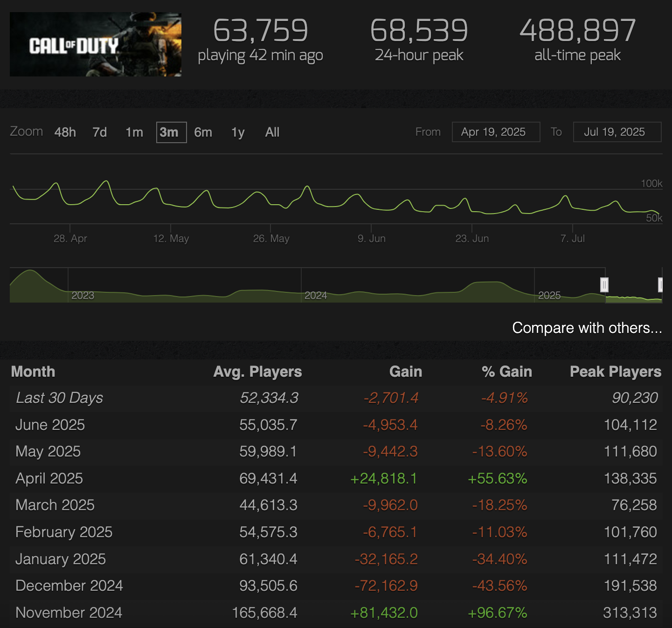Select the 48h zoom range
Viewport: 672px width, 628px height.
(x=65, y=132)
